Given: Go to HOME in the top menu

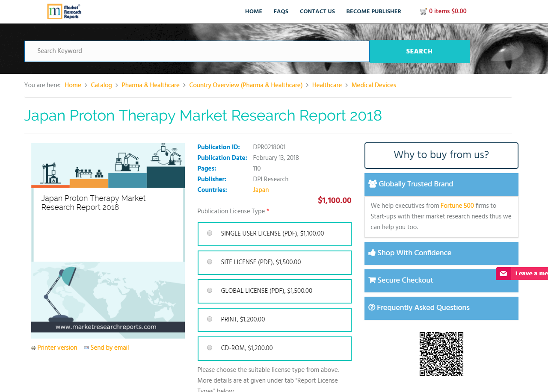Looking at the screenshot, I should [x=254, y=12].
